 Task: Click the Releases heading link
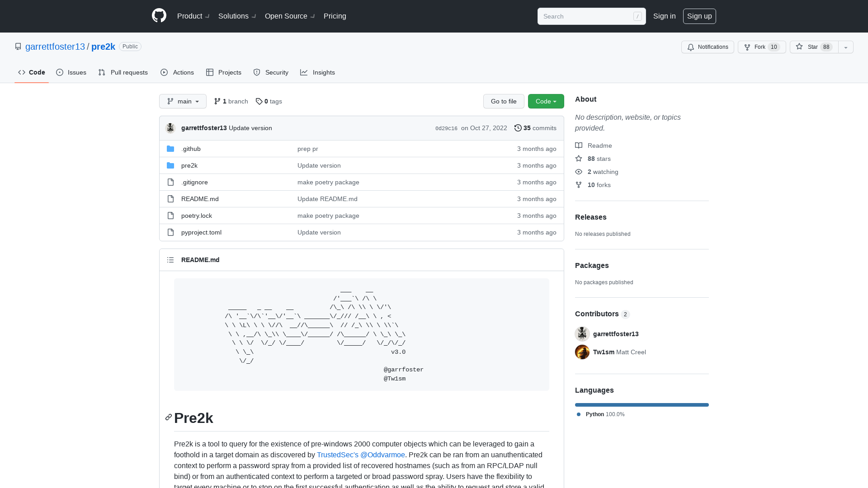[x=591, y=217]
